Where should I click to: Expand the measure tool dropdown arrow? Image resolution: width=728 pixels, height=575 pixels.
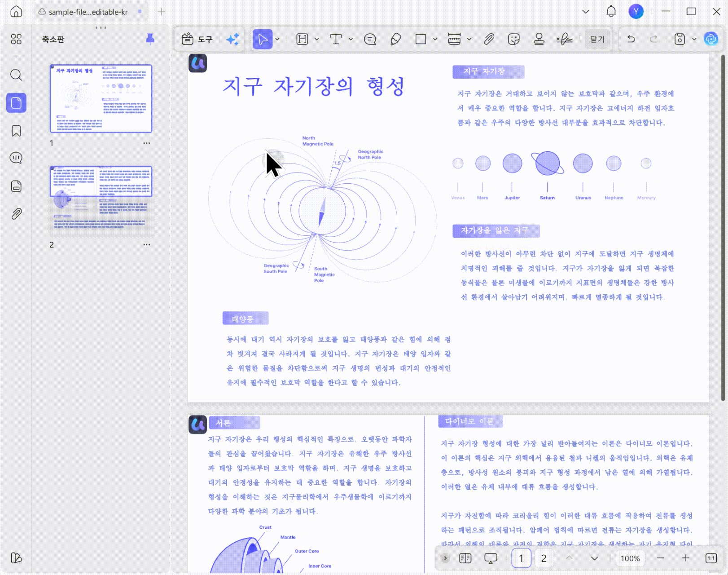469,40
